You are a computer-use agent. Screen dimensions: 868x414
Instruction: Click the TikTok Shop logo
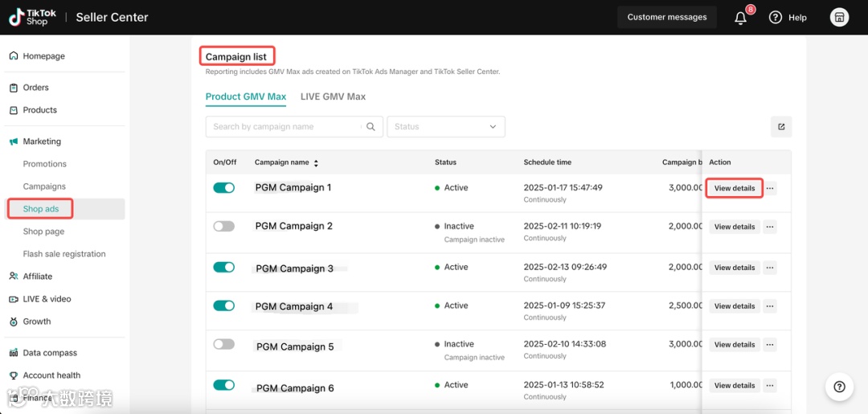coord(32,17)
